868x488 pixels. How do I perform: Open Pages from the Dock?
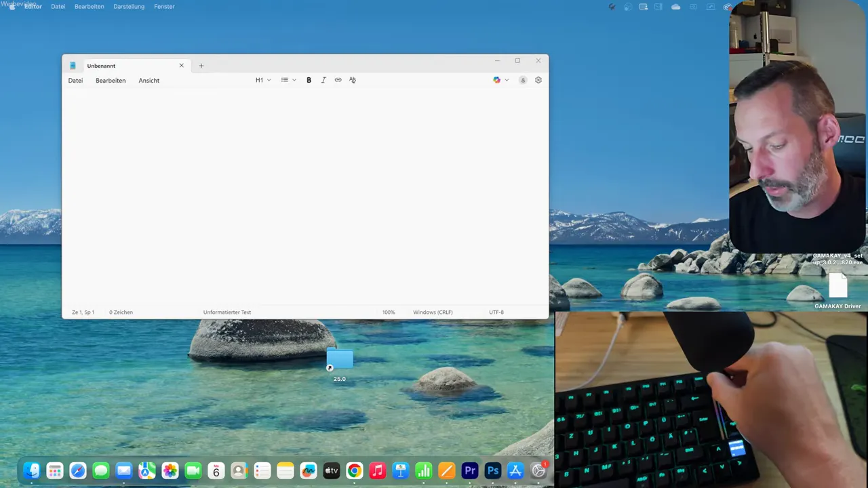[446, 470]
